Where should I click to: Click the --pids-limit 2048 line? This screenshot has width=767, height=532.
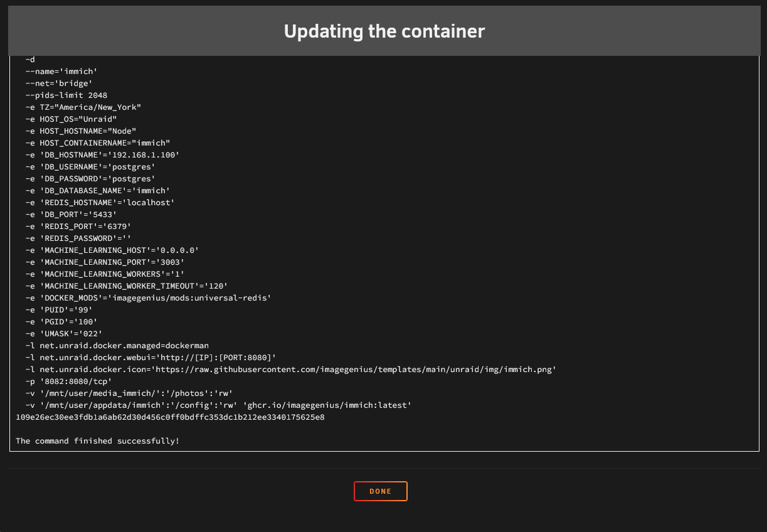click(x=66, y=95)
